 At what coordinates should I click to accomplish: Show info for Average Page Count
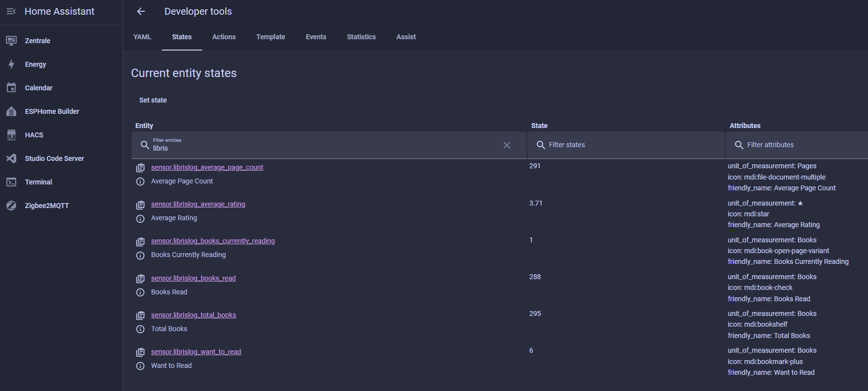pos(140,182)
